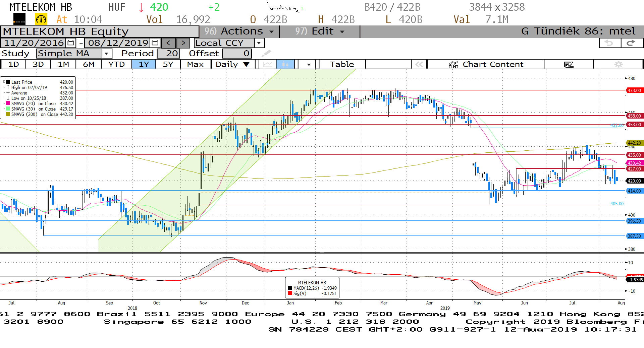Image resolution: width=644 pixels, height=348 pixels.
Task: Click the G Tündiék 86: mtel title
Action: click(x=578, y=31)
